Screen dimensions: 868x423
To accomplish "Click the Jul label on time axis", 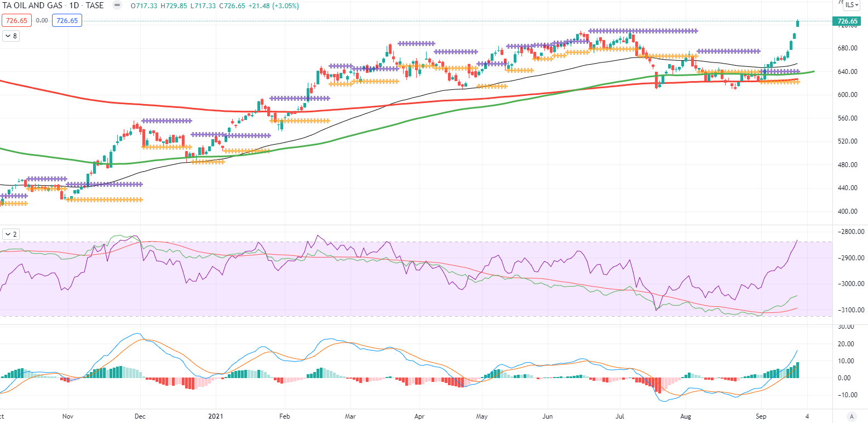I will pos(620,416).
